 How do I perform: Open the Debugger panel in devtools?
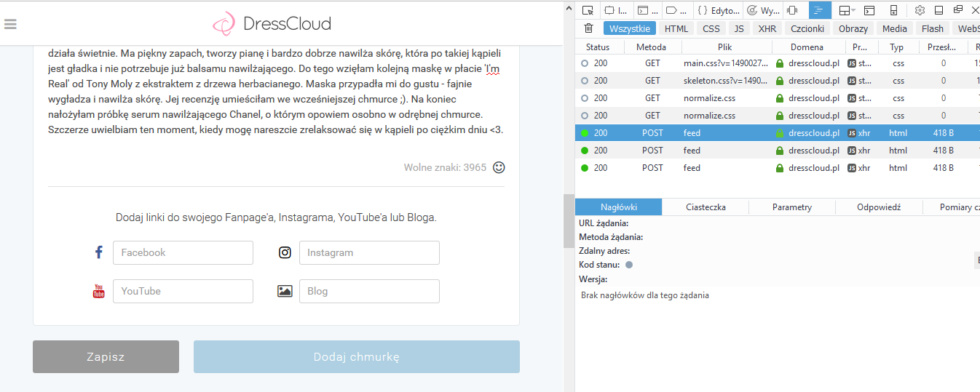(x=677, y=10)
